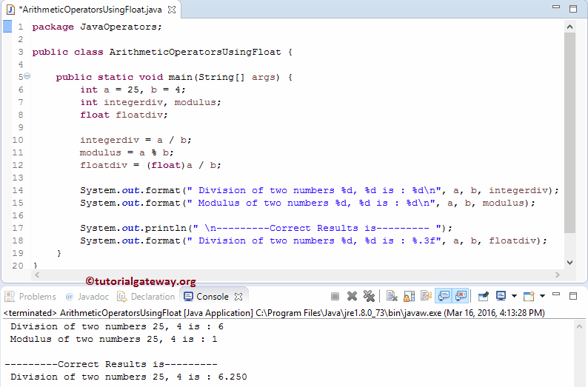Click editor vertical scrollbar up arrow

tap(569, 27)
